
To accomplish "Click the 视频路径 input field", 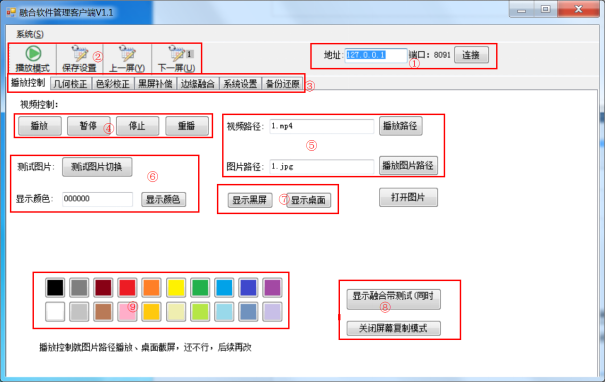I will pos(321,126).
